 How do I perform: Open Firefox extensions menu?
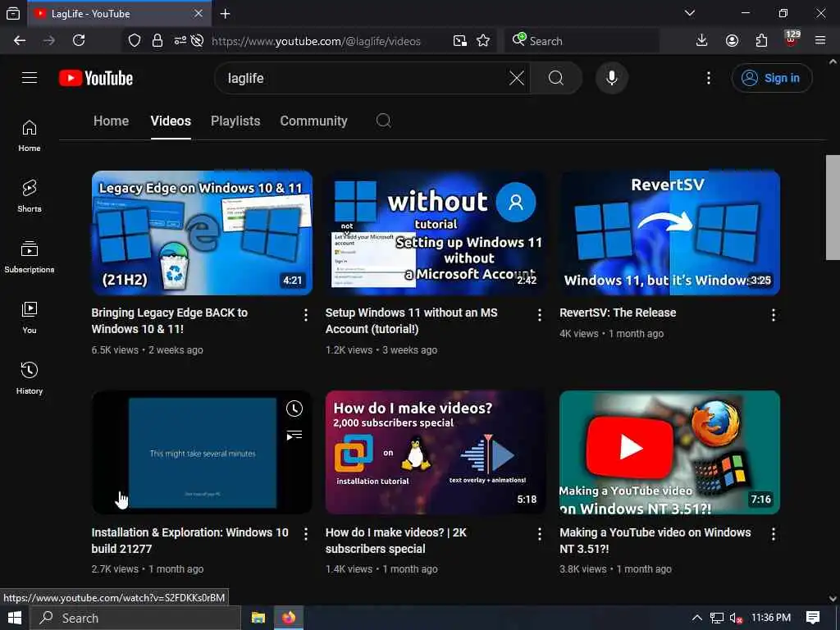tap(761, 41)
